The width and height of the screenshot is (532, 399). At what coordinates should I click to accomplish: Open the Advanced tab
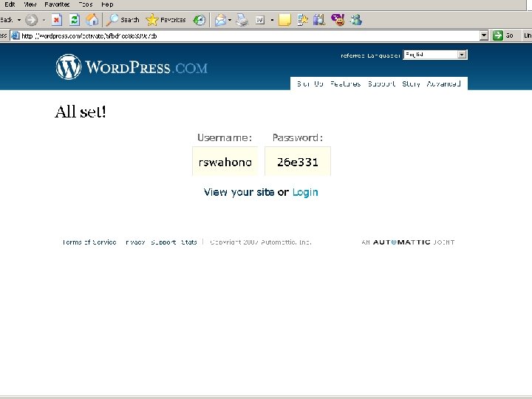443,83
